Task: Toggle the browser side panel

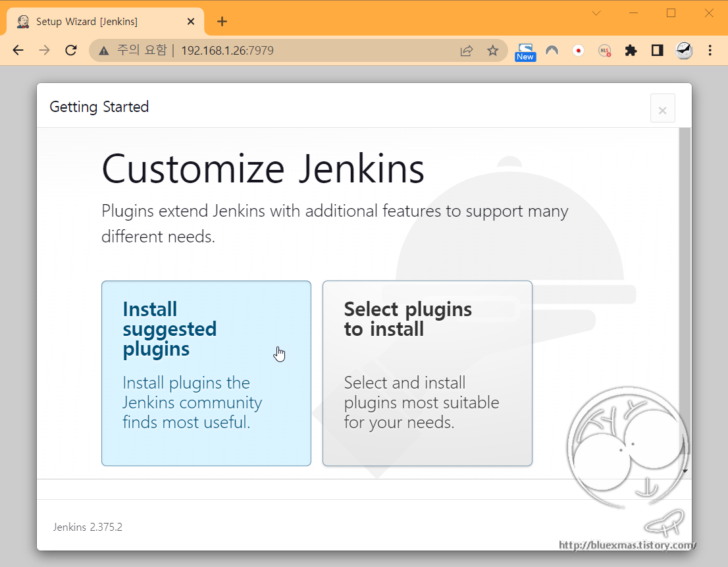Action: click(657, 50)
